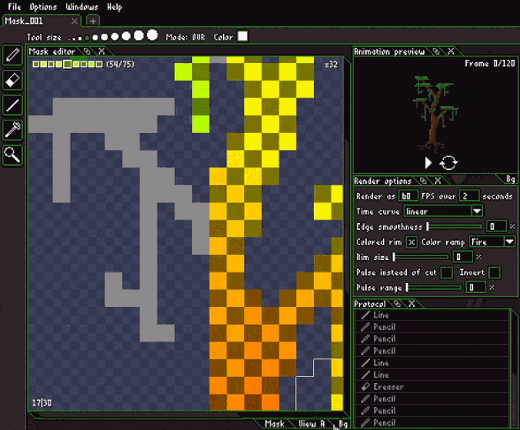The width and height of the screenshot is (520, 430).
Task: Pop out the Render options panel
Action: tap(423, 181)
